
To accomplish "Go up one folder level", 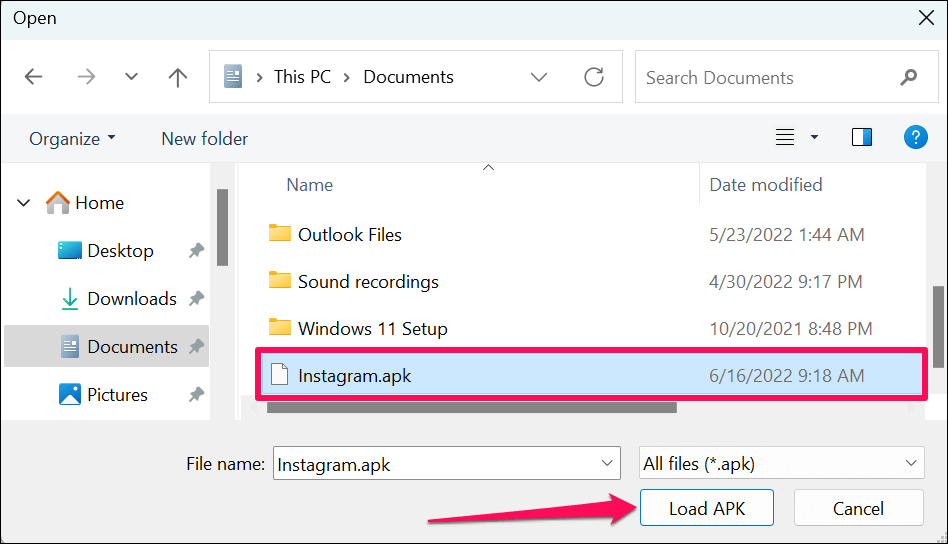I will point(178,77).
